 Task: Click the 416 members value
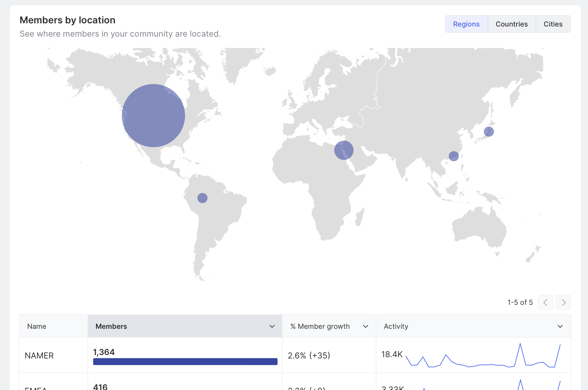click(100, 387)
